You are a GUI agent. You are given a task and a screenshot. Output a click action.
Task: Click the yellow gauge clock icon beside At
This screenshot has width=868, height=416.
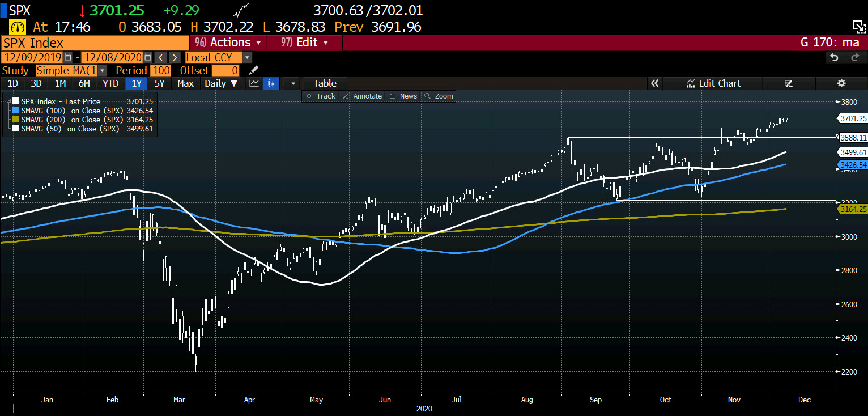(18, 26)
